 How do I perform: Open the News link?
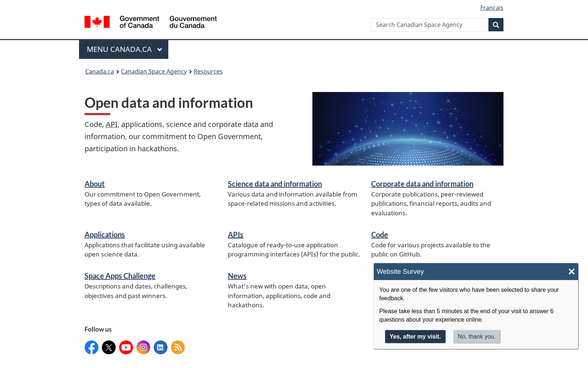[237, 276]
